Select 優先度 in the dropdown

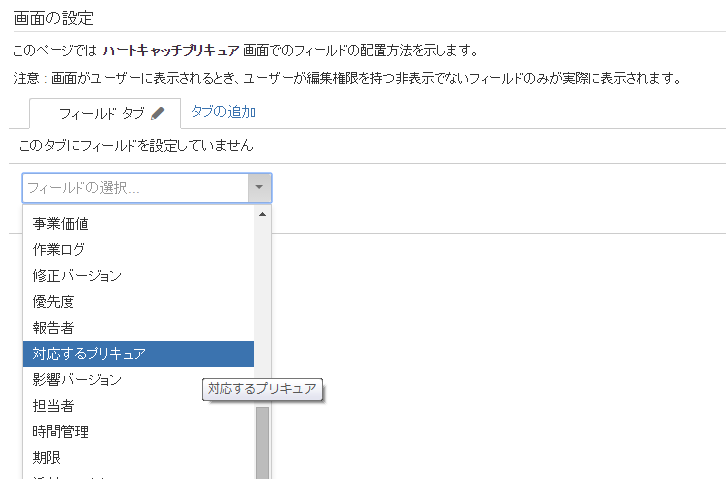tap(138, 302)
